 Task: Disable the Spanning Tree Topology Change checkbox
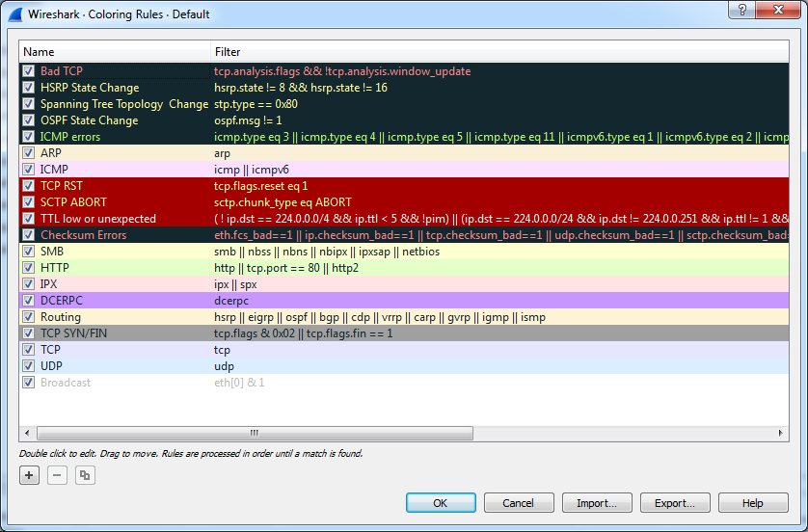click(29, 104)
